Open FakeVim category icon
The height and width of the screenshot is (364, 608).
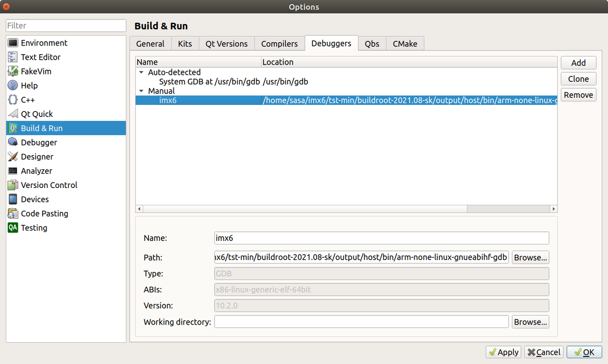13,71
